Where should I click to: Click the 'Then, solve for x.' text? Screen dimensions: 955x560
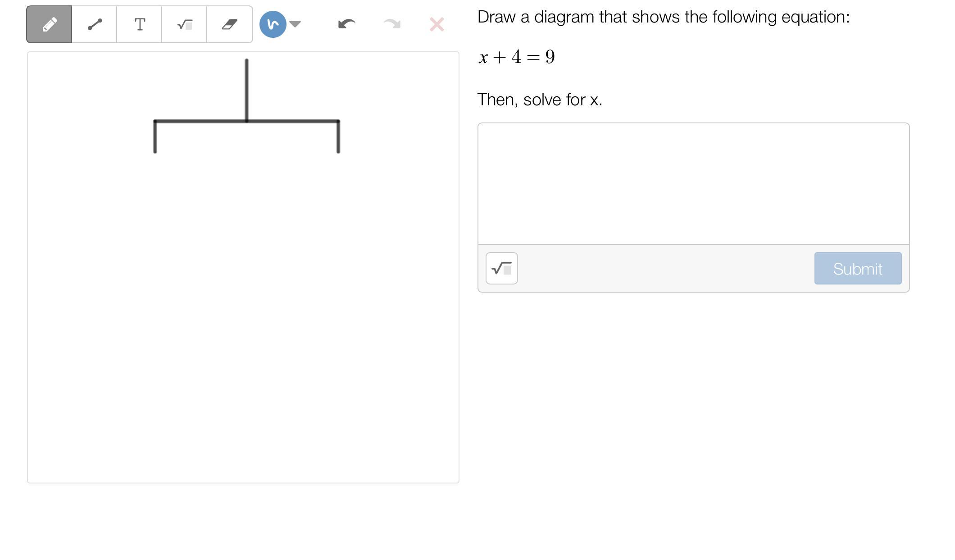[x=539, y=99]
